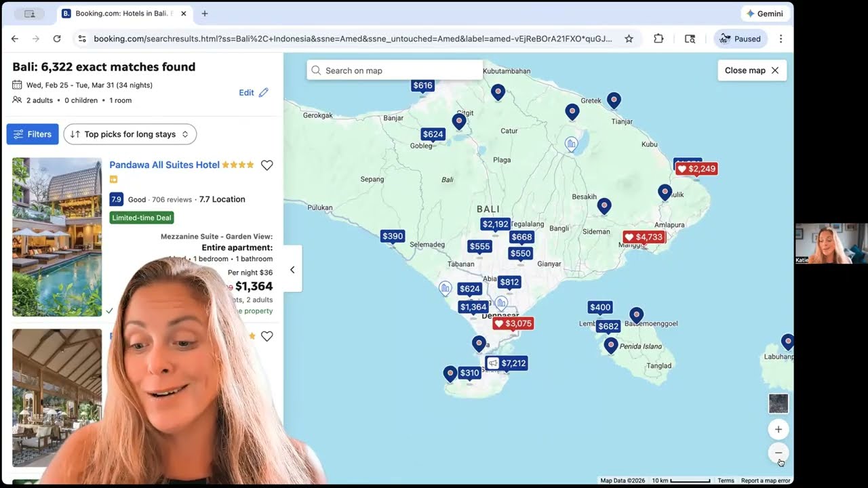868x488 pixels.
Task: Open the Filters panel
Action: pos(33,134)
